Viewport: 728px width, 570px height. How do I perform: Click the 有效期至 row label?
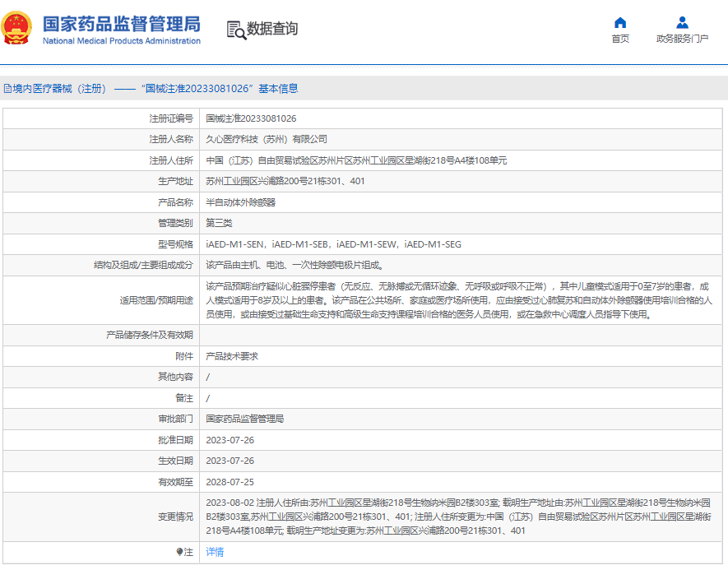(175, 482)
